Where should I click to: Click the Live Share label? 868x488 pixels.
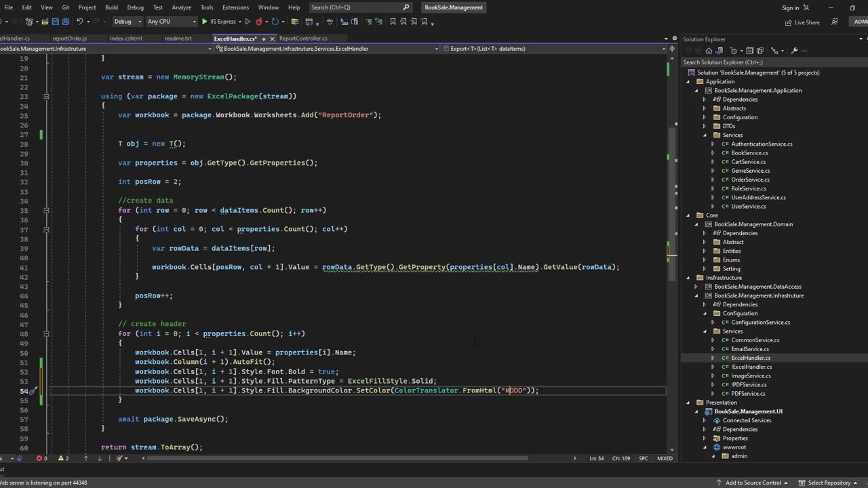click(x=807, y=22)
